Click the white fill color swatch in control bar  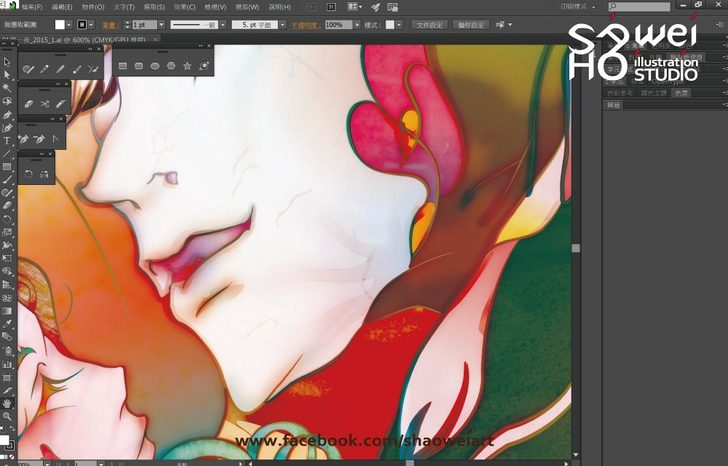tap(61, 24)
